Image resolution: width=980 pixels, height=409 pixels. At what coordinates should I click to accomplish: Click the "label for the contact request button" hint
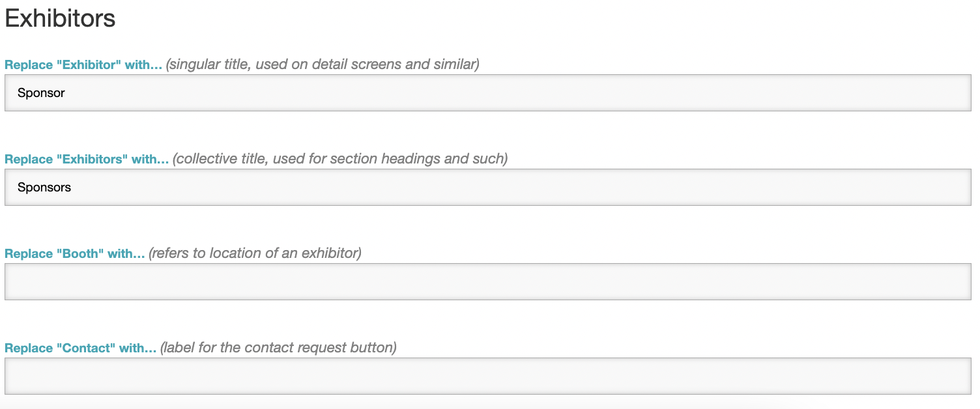click(x=278, y=348)
